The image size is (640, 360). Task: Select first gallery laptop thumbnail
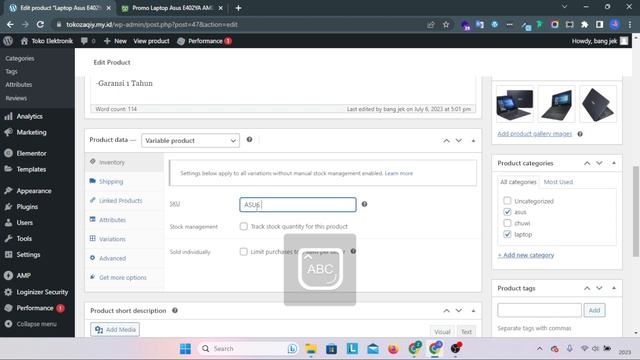click(515, 104)
